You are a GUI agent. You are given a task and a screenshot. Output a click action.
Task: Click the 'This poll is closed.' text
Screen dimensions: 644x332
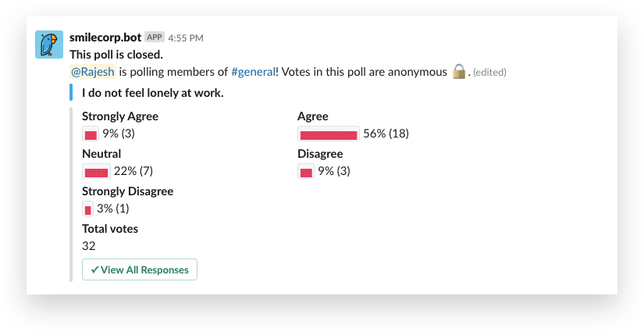116,55
